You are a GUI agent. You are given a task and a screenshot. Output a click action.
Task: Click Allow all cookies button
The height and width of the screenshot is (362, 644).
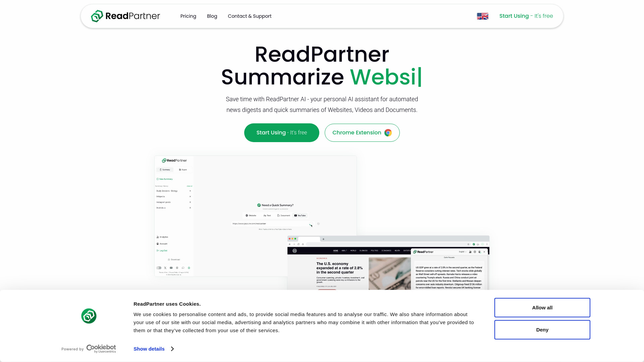[x=542, y=307]
